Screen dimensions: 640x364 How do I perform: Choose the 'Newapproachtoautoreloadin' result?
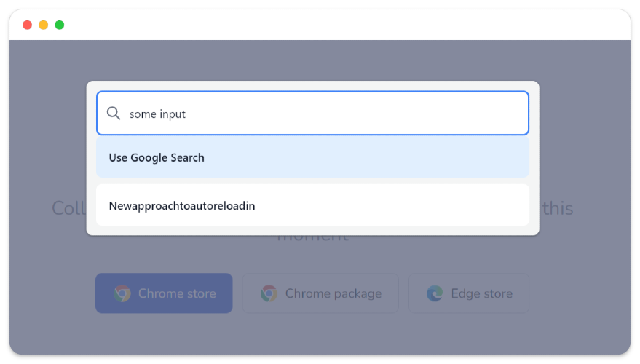click(x=312, y=205)
